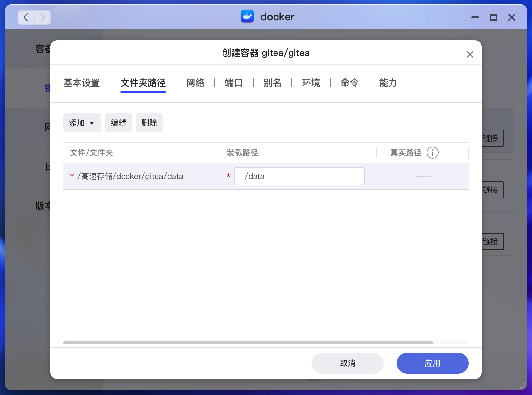This screenshot has width=532, height=395.
Task: Click the third 链接 button in background window
Action: [x=492, y=242]
